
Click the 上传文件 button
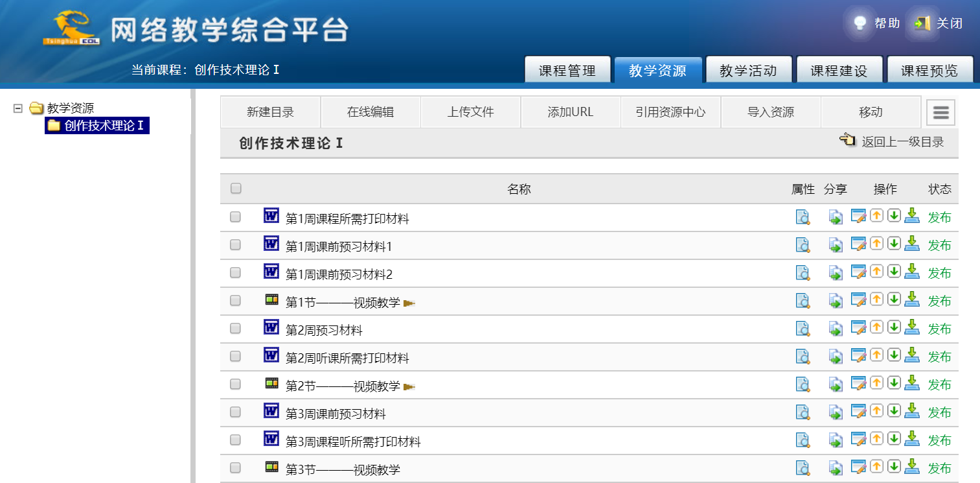click(470, 112)
